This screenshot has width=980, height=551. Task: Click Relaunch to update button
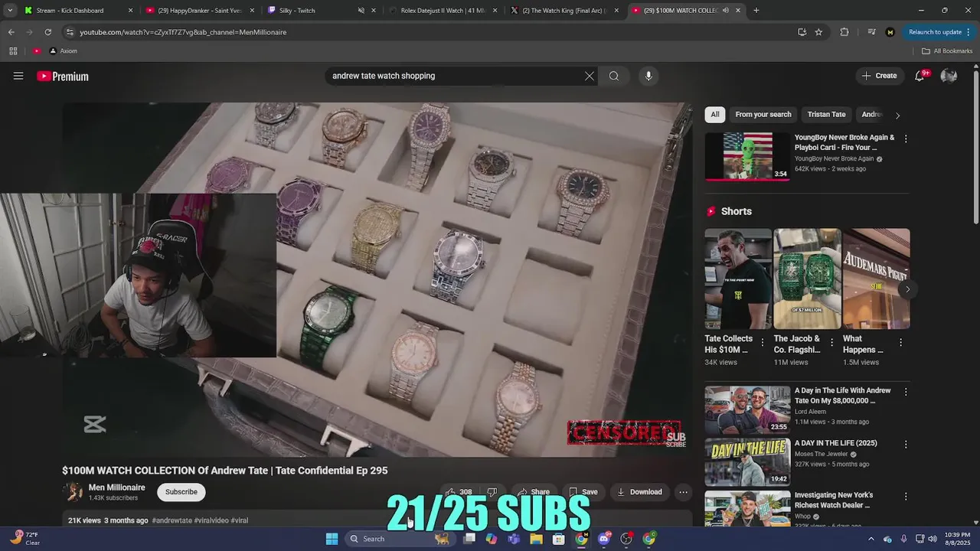[x=935, y=32]
